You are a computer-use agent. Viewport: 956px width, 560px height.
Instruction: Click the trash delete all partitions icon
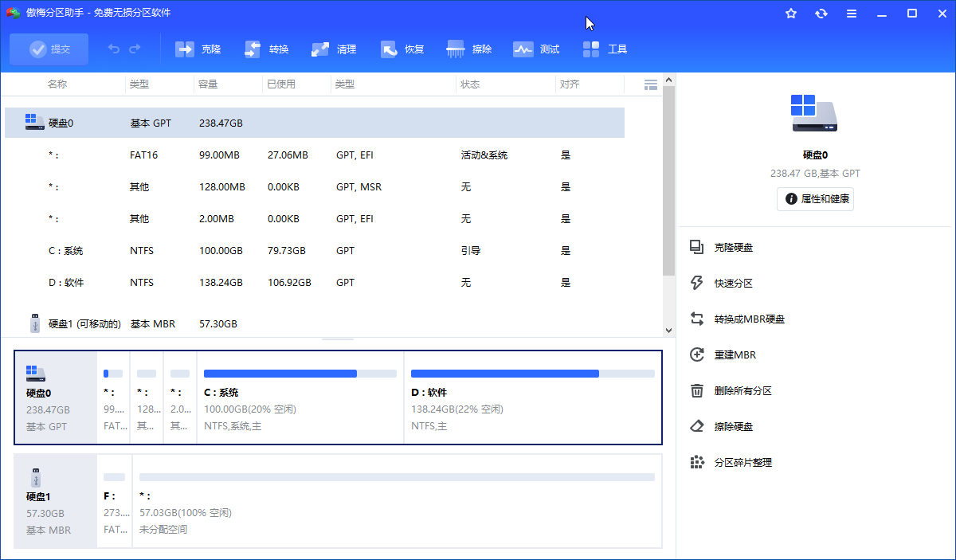tap(697, 391)
